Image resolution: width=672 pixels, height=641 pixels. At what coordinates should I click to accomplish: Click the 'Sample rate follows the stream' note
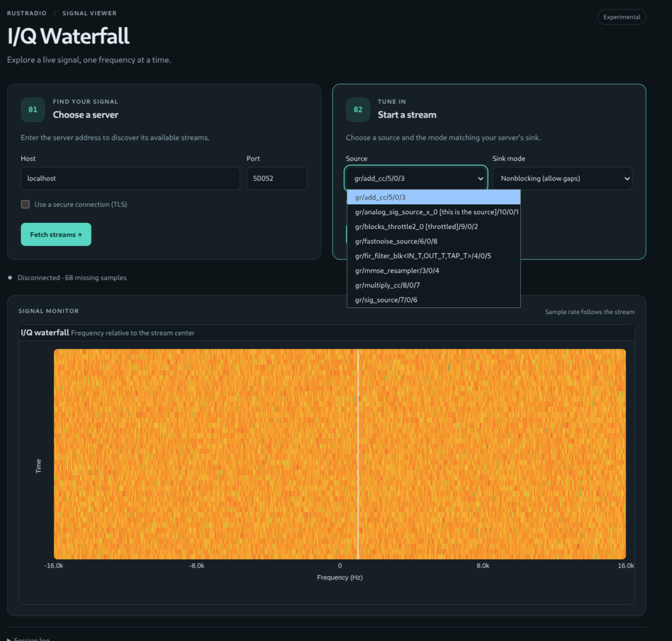590,312
